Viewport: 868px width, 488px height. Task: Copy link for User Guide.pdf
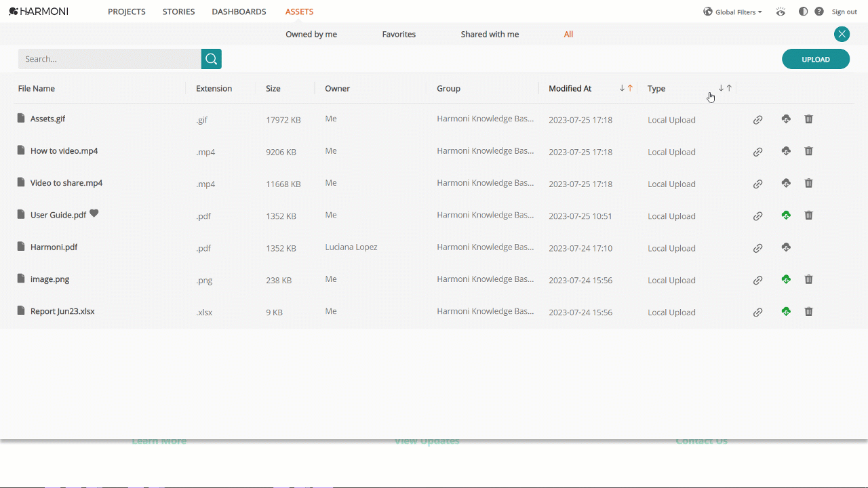coord(758,216)
